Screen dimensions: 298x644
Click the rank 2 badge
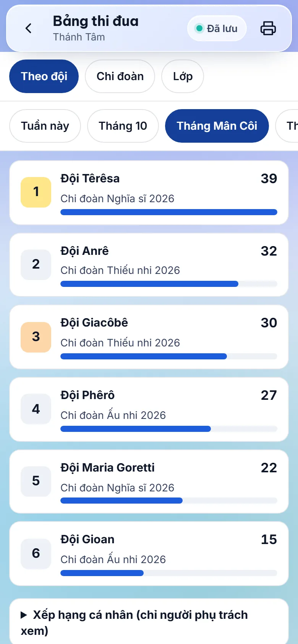[x=36, y=264]
